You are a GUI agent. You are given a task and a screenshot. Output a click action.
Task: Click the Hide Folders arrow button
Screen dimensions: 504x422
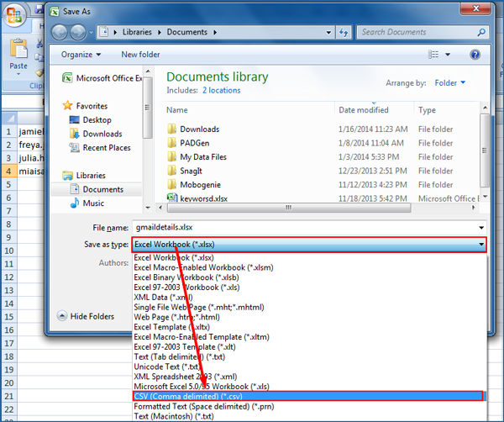pos(62,316)
